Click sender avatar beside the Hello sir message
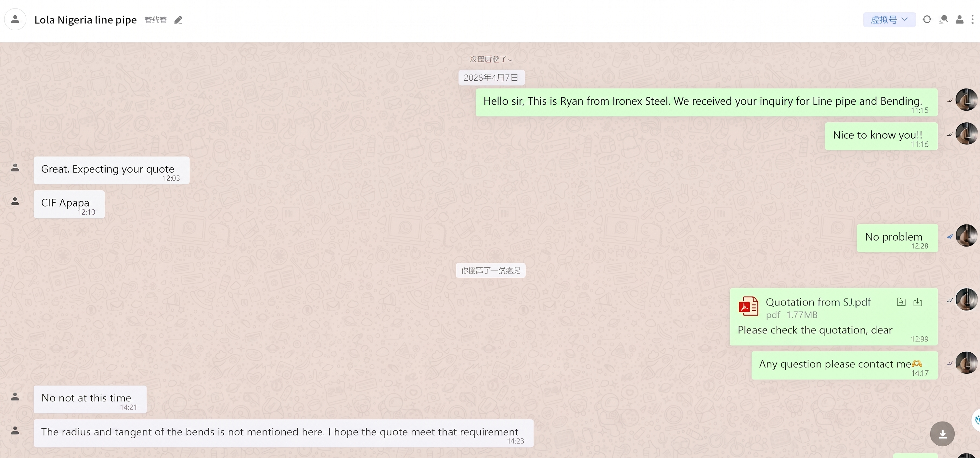This screenshot has height=458, width=980. click(966, 100)
